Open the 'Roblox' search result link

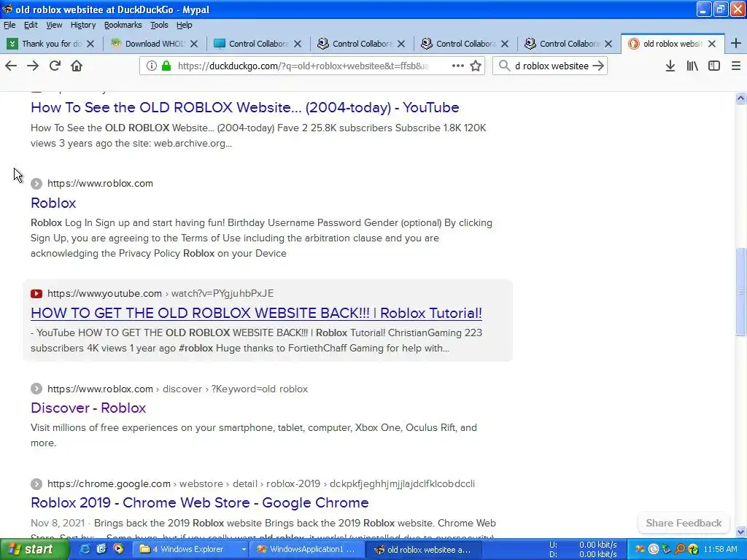(53, 203)
